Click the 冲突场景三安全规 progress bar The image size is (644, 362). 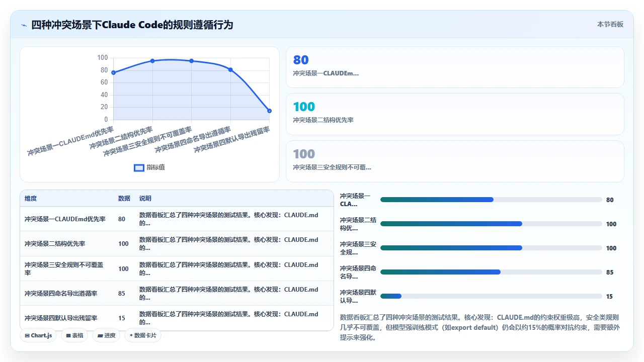coord(491,248)
